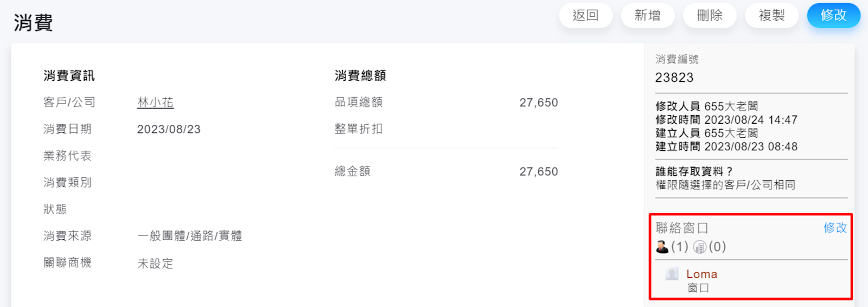Click the 整單折扣 label

359,129
